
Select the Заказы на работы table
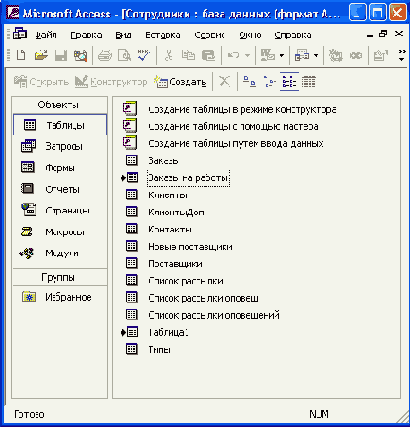pos(189,178)
